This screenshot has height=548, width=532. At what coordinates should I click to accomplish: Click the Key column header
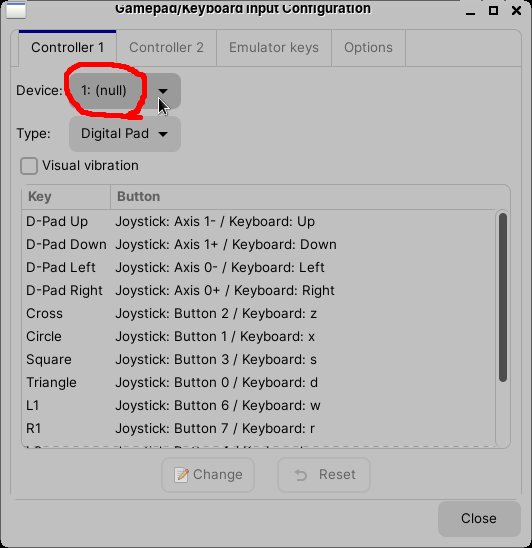66,197
